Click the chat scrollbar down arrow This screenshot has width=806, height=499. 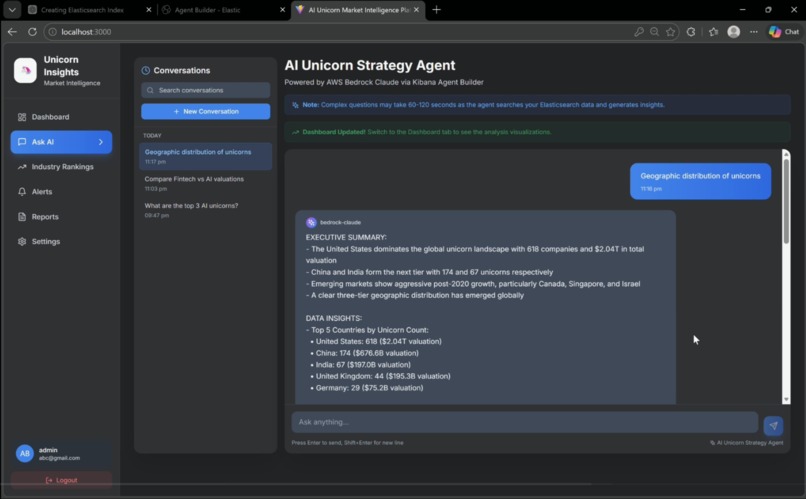pyautogui.click(x=786, y=400)
